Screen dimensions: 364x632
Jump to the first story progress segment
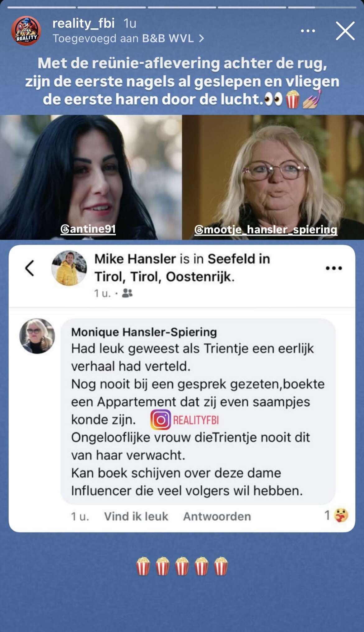coord(41,7)
